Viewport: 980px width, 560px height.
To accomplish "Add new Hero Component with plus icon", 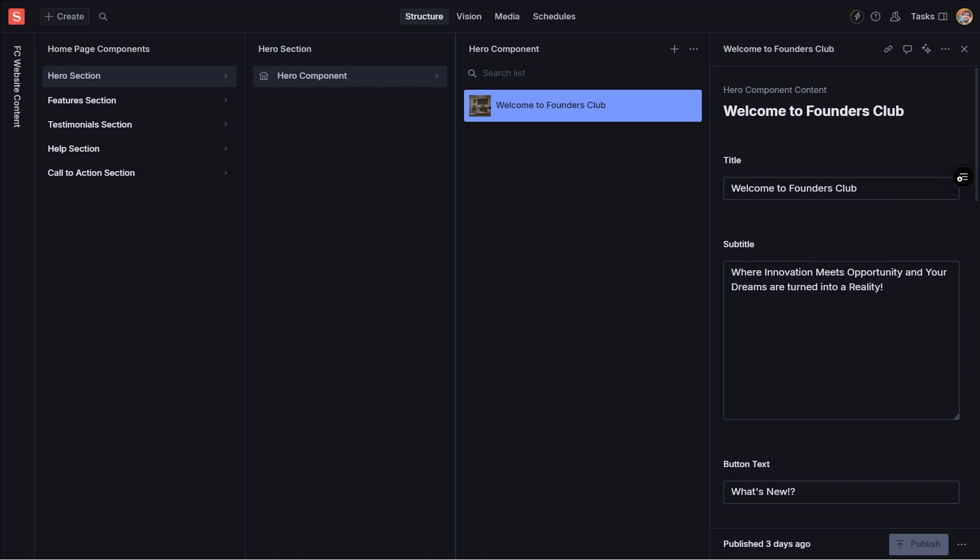I will 675,49.
